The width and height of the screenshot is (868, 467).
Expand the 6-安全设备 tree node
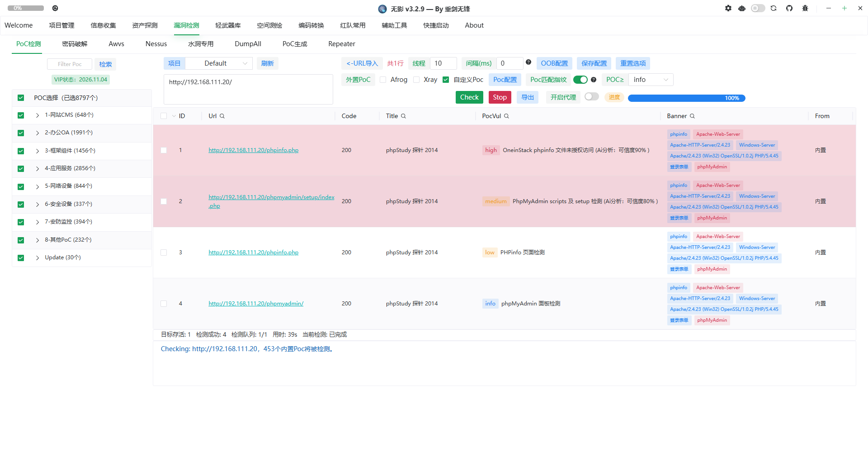(x=38, y=205)
